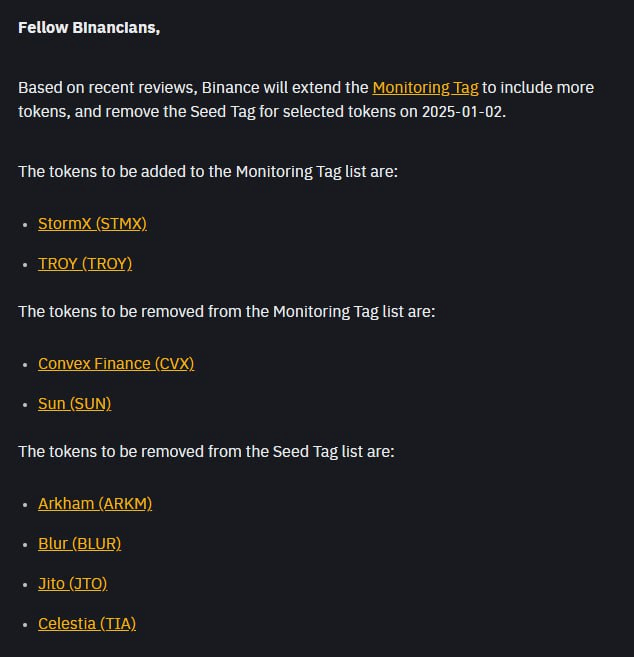
Task: Open the Sun (SUN) token link
Action: (75, 404)
